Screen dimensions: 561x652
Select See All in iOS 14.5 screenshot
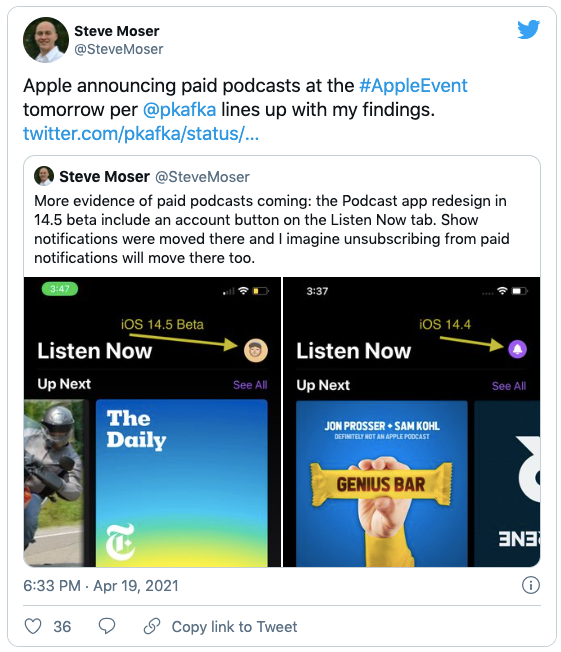point(250,385)
